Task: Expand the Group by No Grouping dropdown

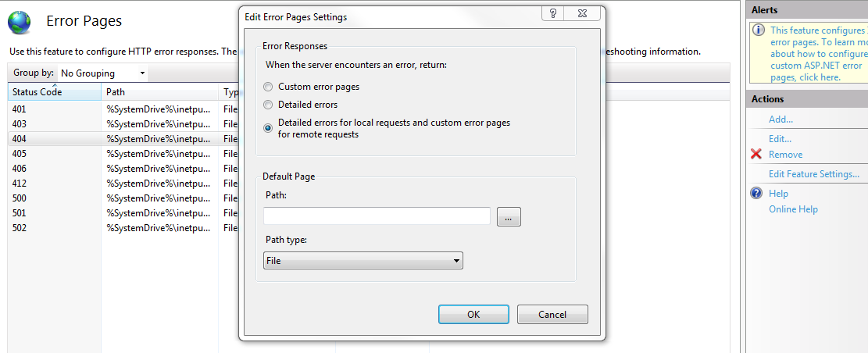Action: click(103, 73)
